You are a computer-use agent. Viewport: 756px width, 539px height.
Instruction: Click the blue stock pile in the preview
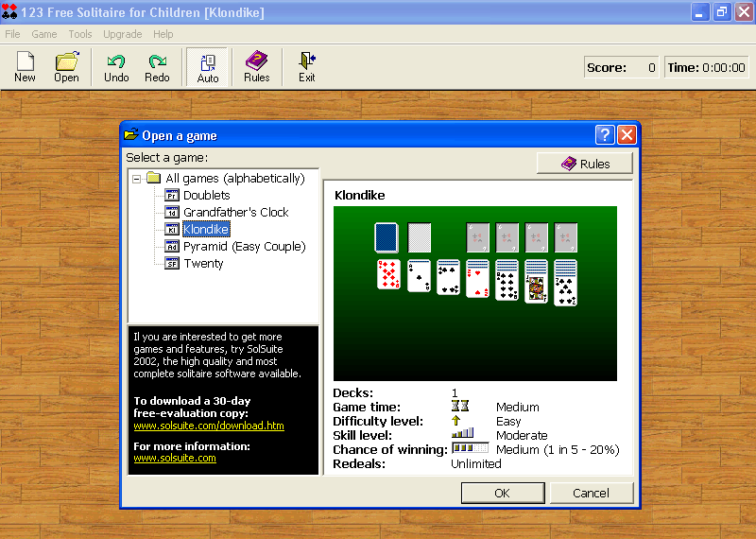[387, 237]
